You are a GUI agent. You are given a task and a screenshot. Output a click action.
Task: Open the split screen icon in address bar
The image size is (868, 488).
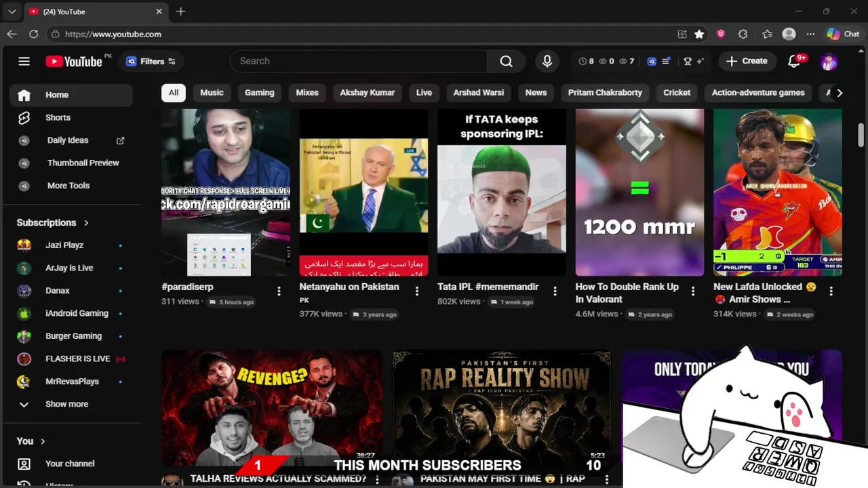coord(682,34)
